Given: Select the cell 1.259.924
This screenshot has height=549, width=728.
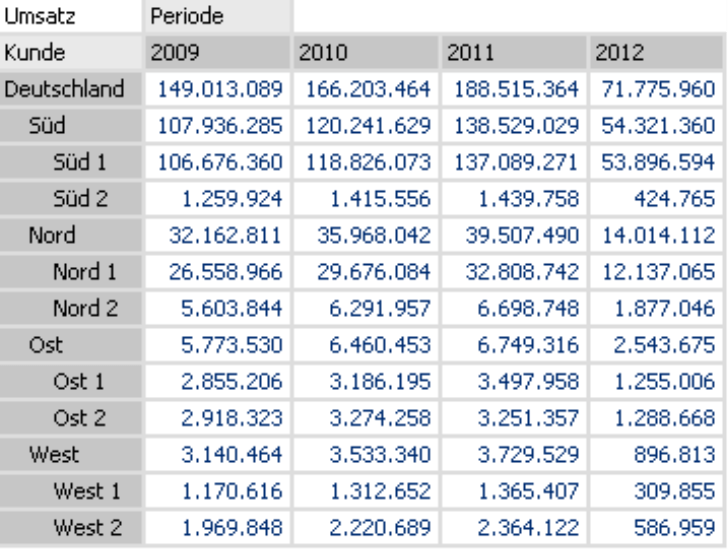Looking at the screenshot, I should (x=218, y=199).
